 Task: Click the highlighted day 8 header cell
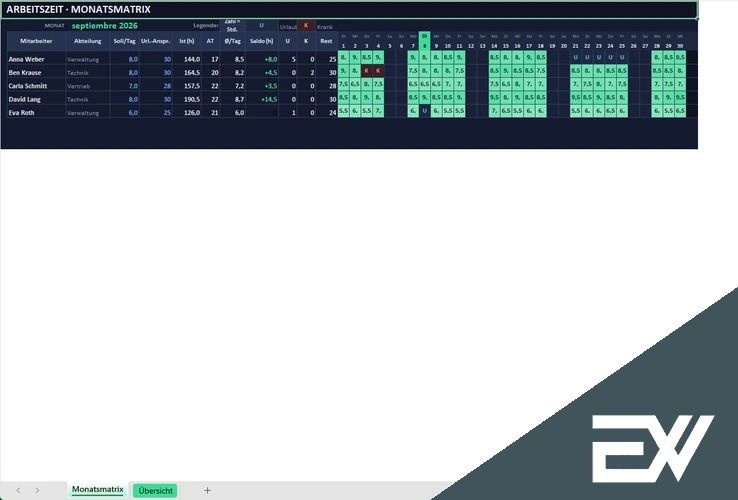click(425, 41)
